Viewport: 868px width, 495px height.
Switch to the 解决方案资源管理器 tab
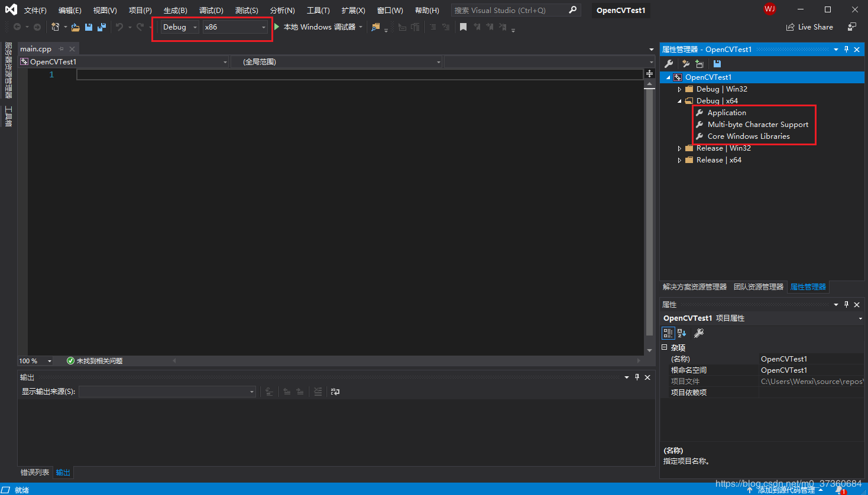tap(694, 287)
